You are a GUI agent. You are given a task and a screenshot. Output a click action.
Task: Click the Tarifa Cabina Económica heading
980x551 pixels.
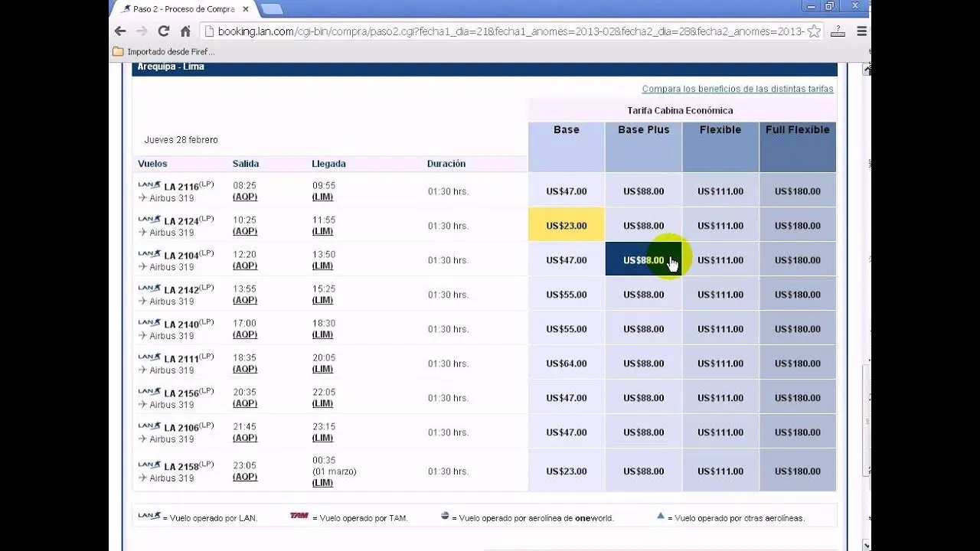tap(680, 110)
